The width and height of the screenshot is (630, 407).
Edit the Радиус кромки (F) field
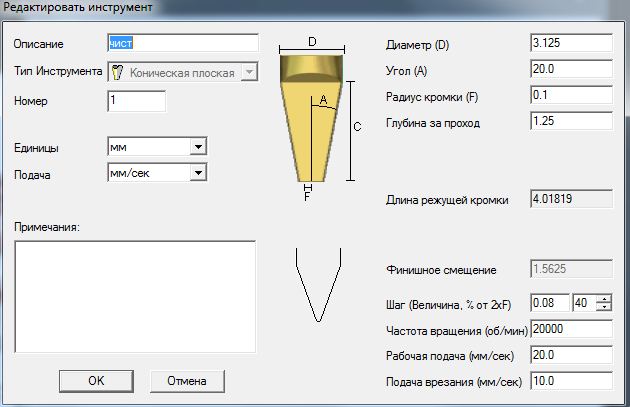tap(571, 96)
